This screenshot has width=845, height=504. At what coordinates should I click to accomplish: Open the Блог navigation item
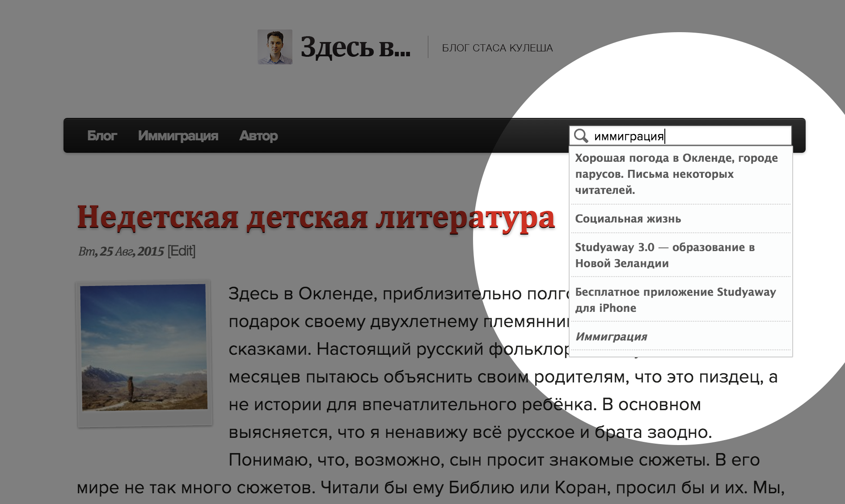tap(102, 135)
